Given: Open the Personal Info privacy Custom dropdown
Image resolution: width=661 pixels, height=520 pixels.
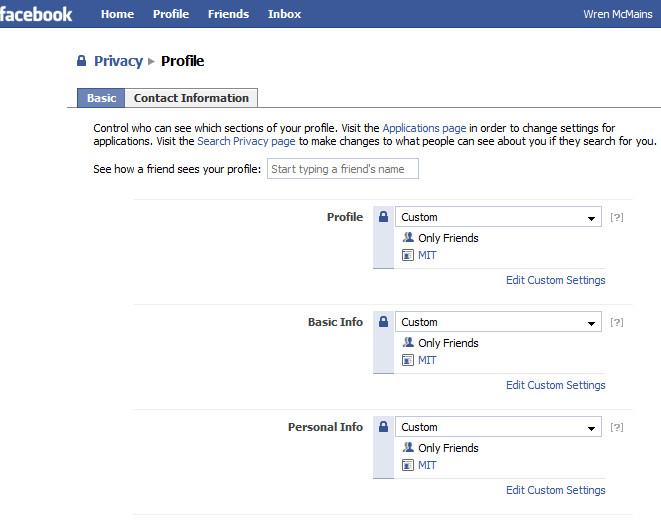Looking at the screenshot, I should coord(498,426).
